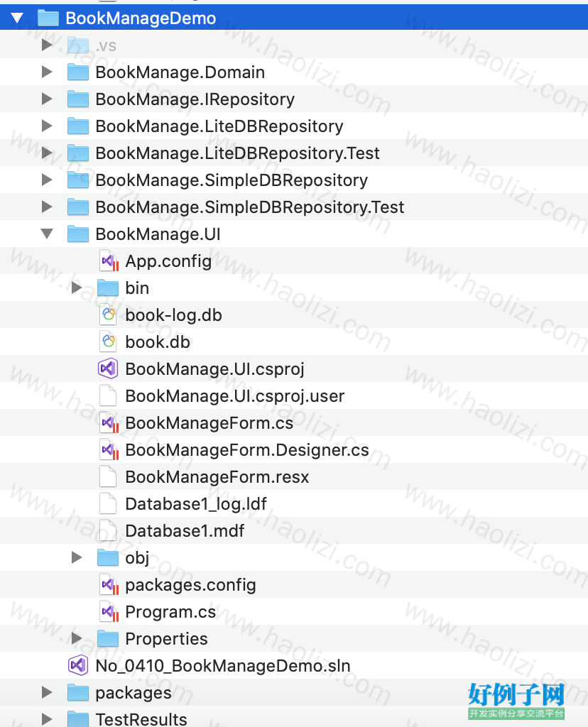Screen dimensions: 588x727
Task: Select BookManage.UI.csproj file name
Action: [x=214, y=369]
